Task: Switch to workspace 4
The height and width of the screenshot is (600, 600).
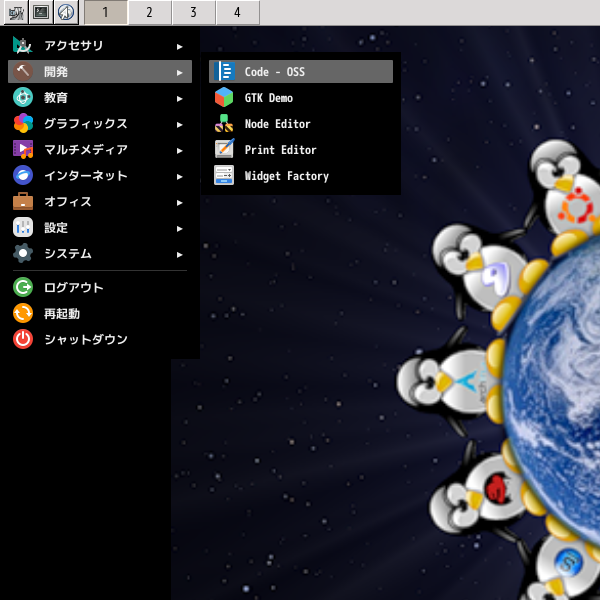Action: coord(238,12)
